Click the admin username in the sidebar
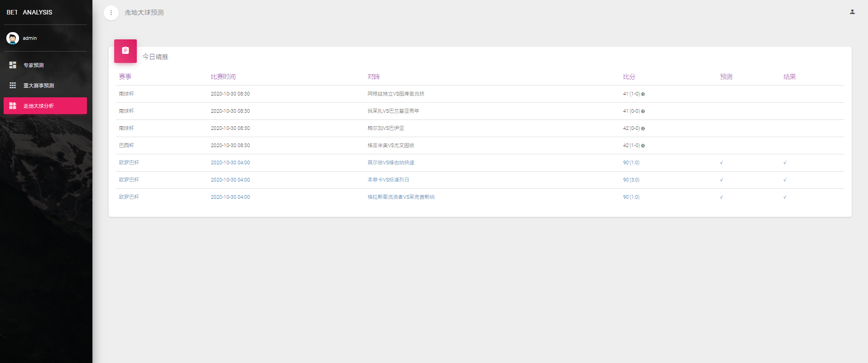This screenshot has width=868, height=363. pos(30,38)
